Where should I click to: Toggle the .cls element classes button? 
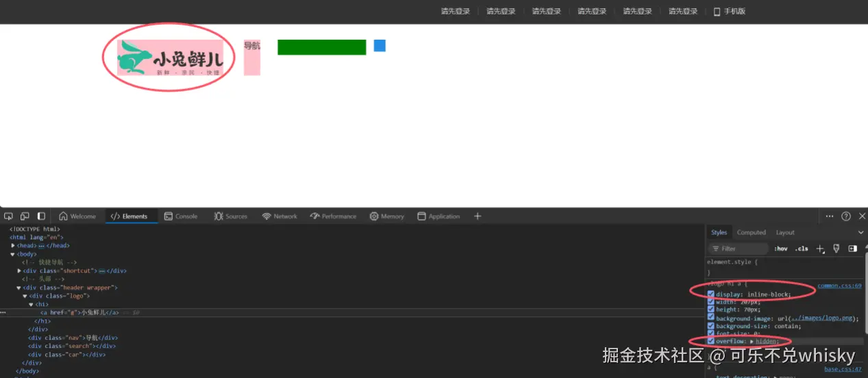(802, 249)
